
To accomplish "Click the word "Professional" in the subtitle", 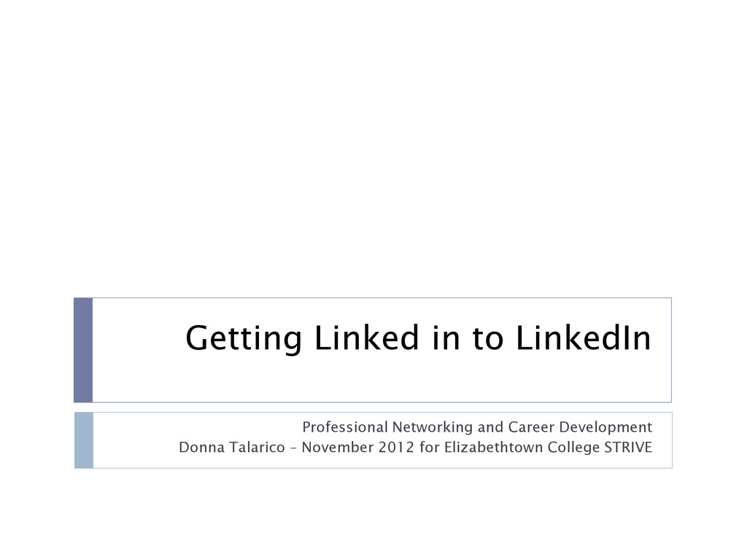I will [345, 427].
